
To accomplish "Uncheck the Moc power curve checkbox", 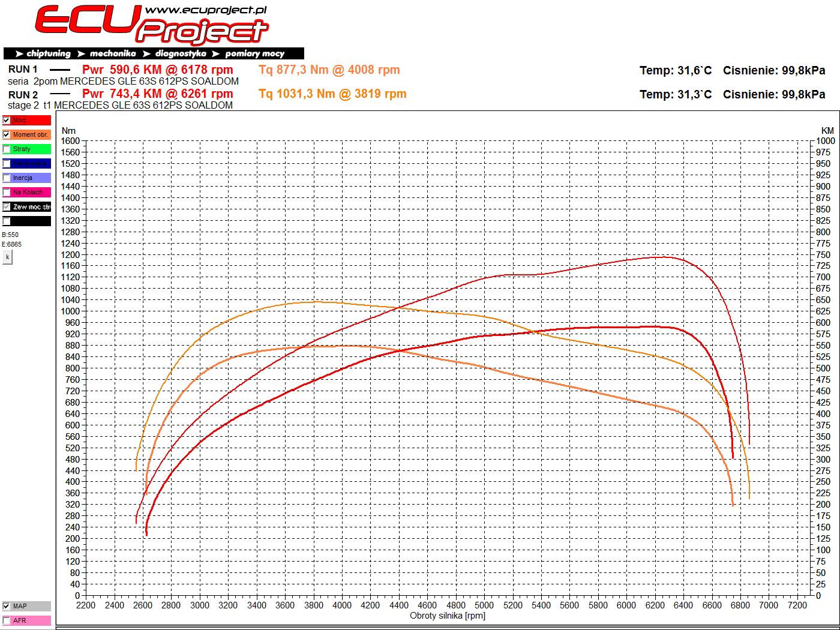I will pos(7,121).
